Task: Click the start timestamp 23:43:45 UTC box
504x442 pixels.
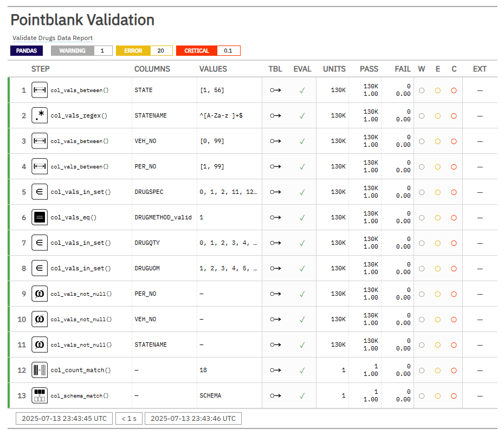Action: (64, 419)
